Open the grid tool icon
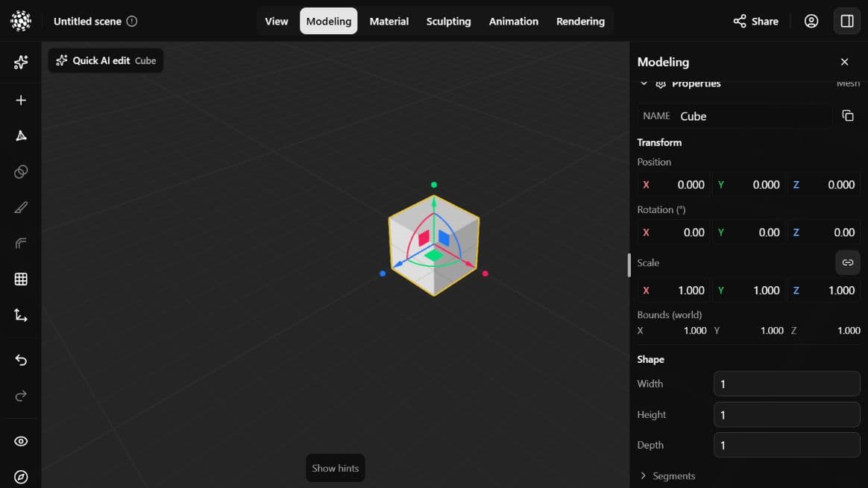The width and height of the screenshot is (868, 488). click(x=21, y=279)
